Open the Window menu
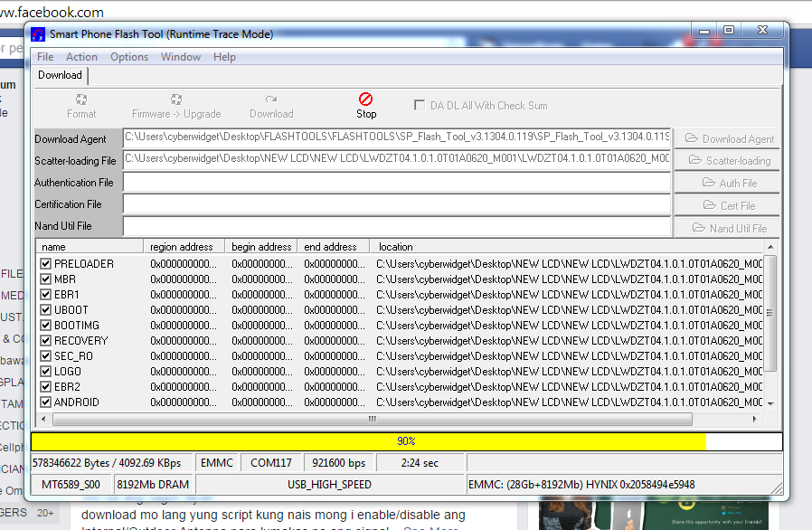 tap(181, 57)
